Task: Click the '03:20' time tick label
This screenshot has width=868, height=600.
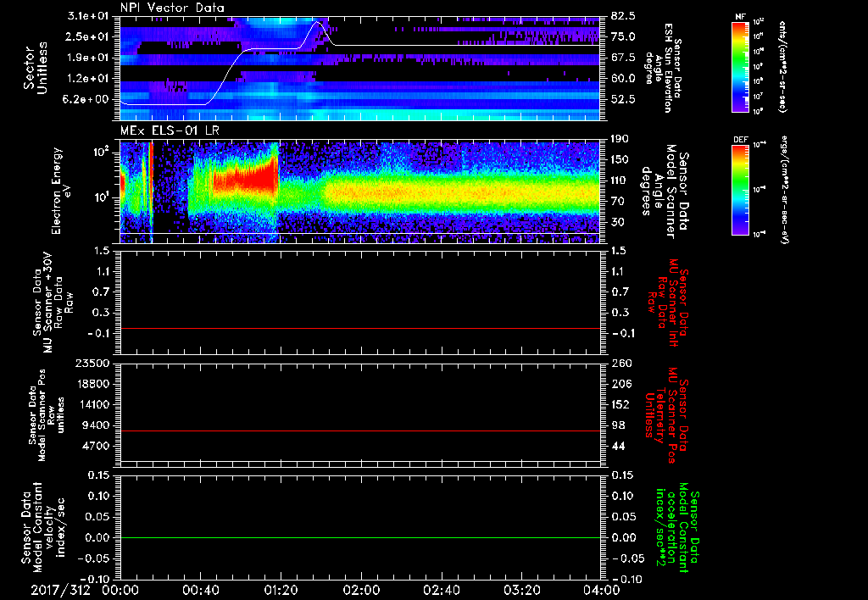Action: (x=521, y=590)
